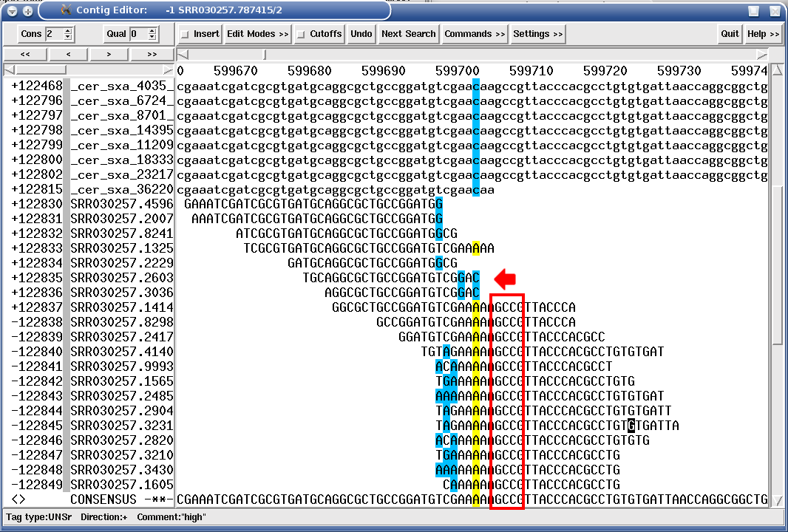
Task: Click the vertical scrollbar up arrow
Action: 777,70
